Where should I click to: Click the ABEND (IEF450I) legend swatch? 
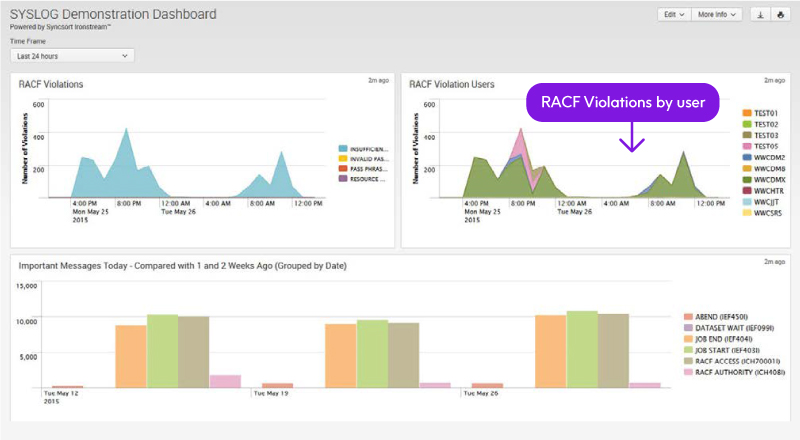point(688,317)
